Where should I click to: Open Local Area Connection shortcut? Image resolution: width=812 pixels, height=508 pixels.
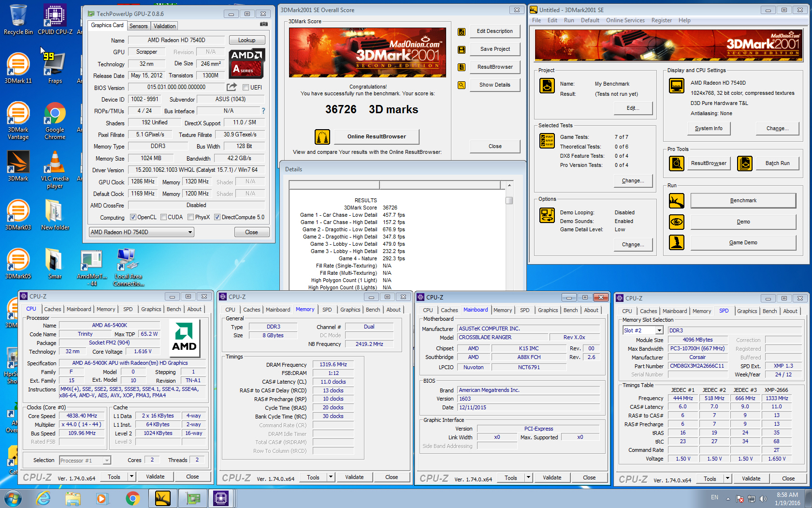(129, 267)
